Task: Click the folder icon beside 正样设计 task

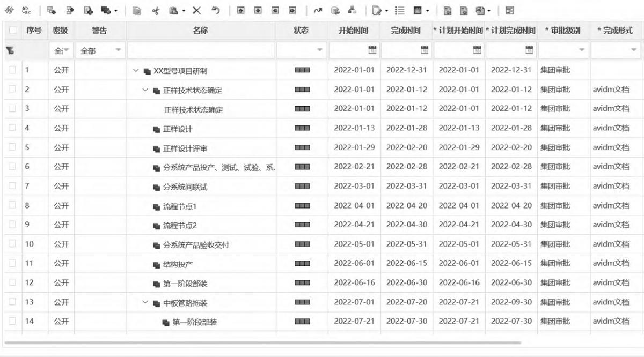Action: click(x=156, y=129)
